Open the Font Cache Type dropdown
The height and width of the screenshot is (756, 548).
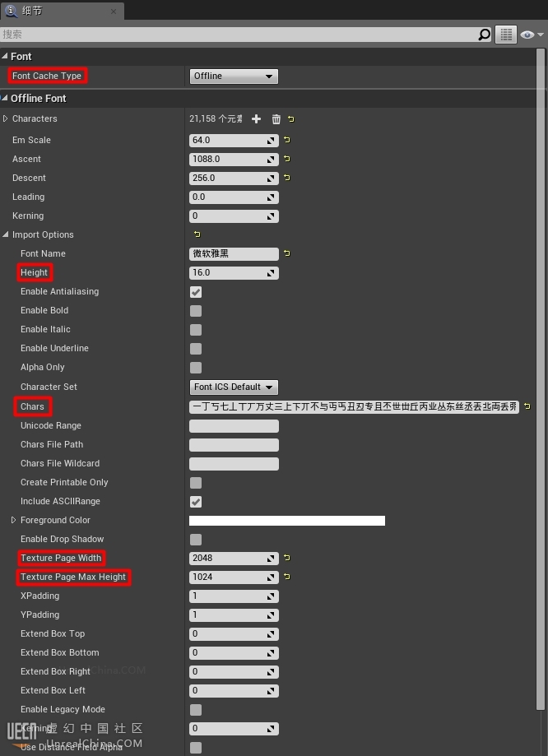click(x=234, y=77)
